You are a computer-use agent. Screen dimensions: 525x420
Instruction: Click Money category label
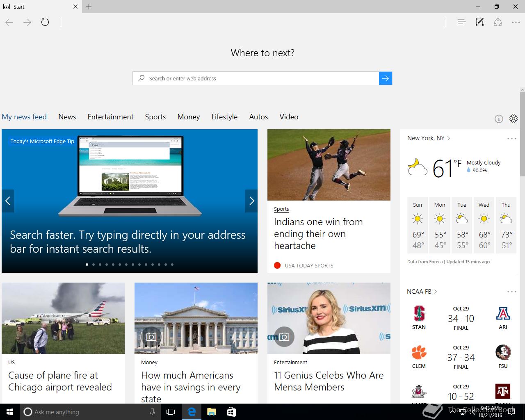149,363
